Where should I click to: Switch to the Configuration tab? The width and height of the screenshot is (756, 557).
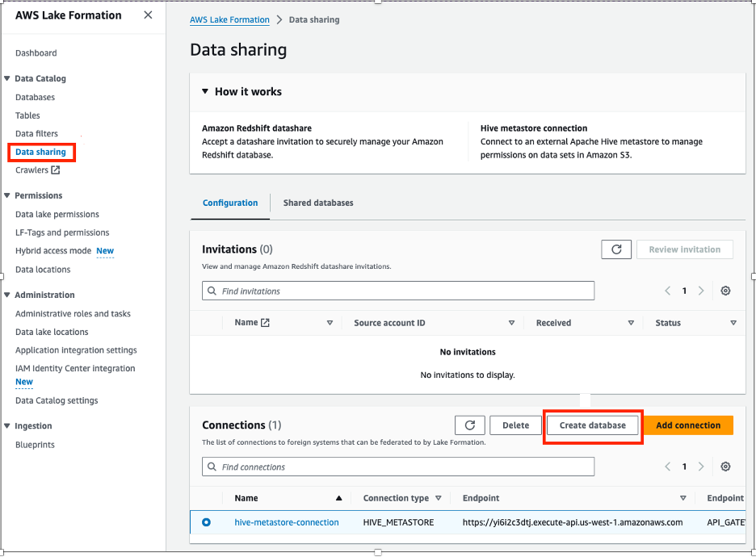click(x=230, y=203)
